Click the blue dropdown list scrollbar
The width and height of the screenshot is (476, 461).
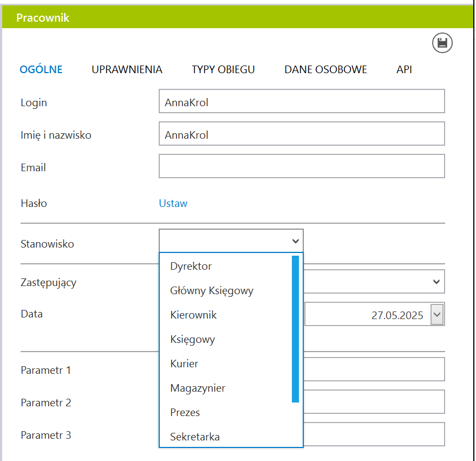pos(295,329)
